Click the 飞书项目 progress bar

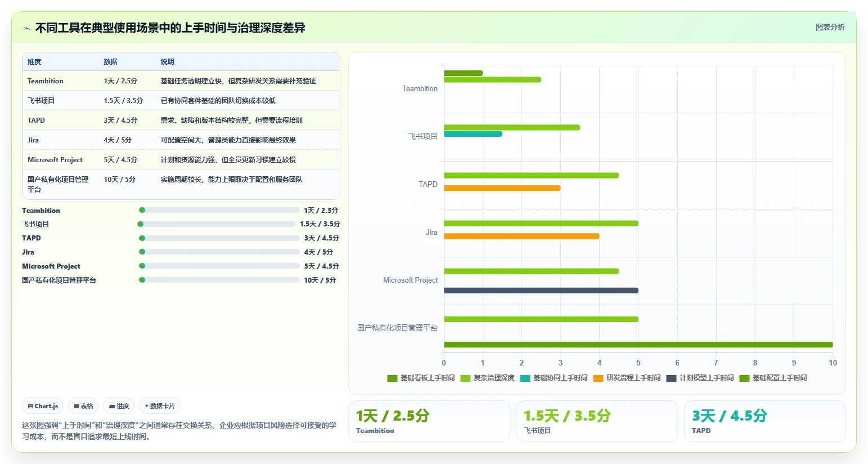point(217,224)
